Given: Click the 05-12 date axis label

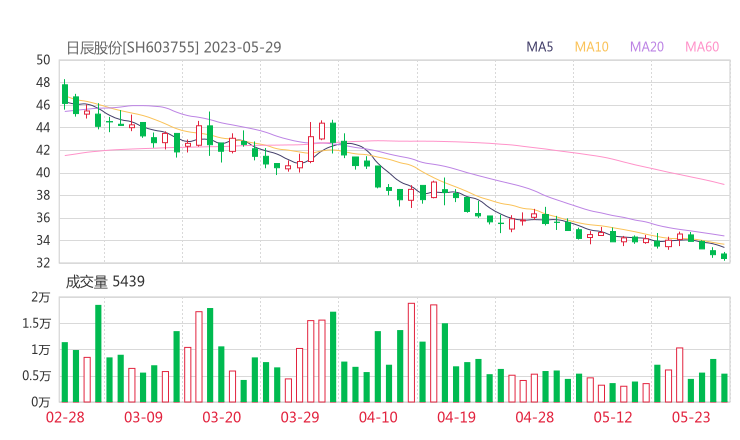Looking at the screenshot, I should point(613,417).
